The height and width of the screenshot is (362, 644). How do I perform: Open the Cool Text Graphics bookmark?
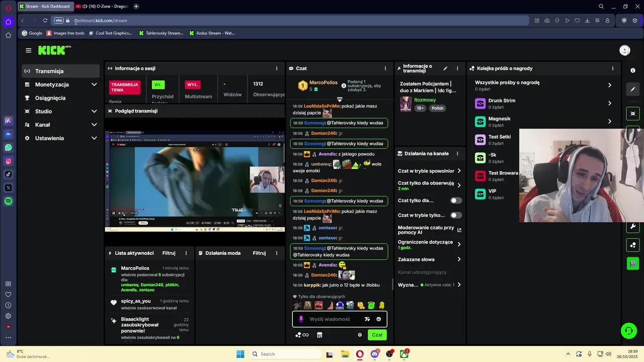pyautogui.click(x=110, y=33)
